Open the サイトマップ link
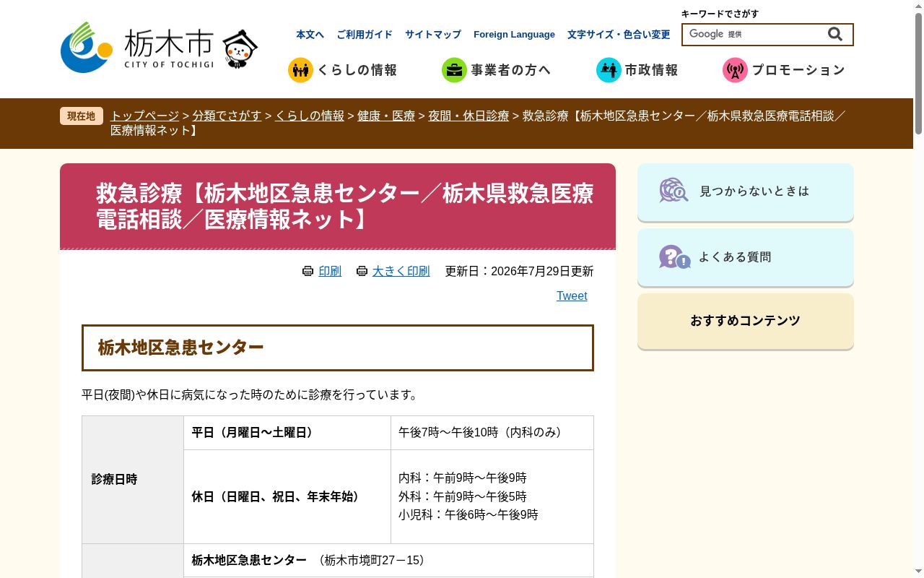This screenshot has height=578, width=924. coord(433,35)
